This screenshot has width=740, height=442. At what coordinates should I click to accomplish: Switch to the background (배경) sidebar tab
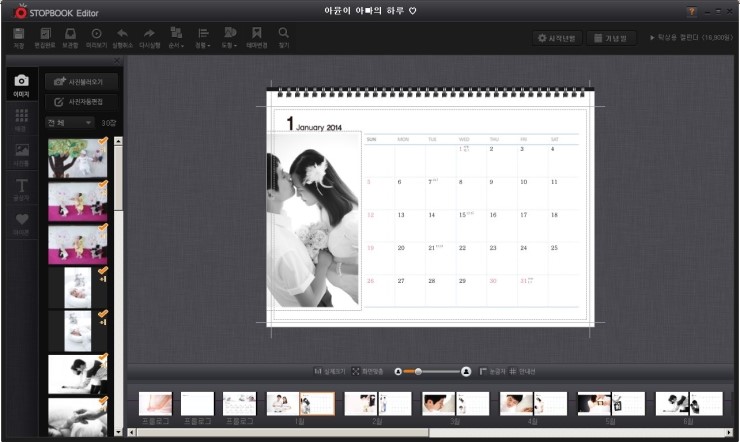(21, 119)
